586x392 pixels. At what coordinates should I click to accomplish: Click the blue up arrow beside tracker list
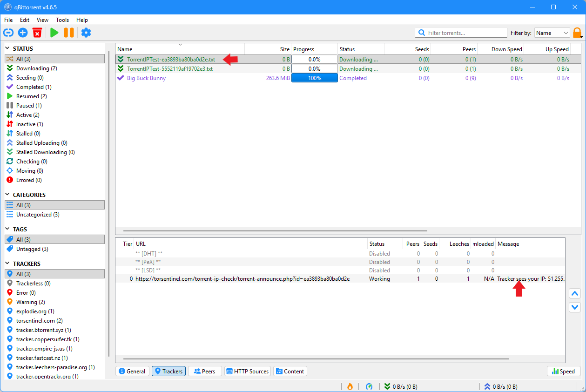click(x=574, y=293)
